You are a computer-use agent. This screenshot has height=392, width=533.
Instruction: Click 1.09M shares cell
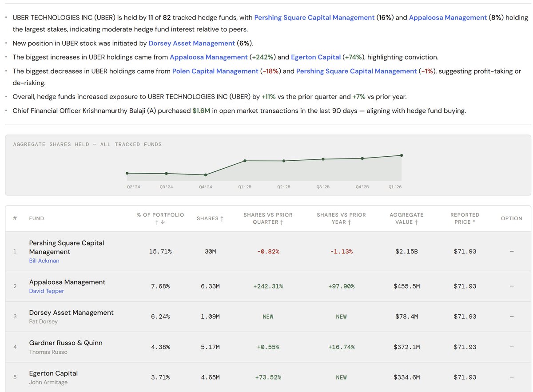210,317
